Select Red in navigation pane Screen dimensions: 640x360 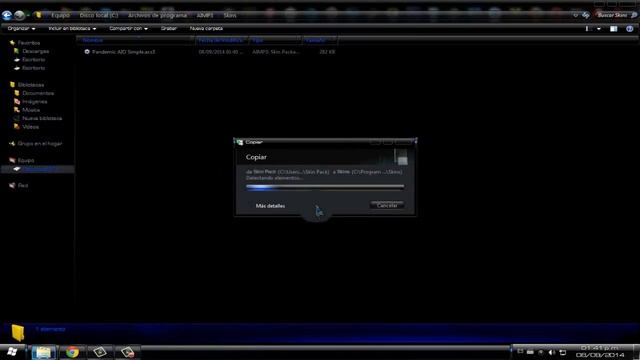[x=23, y=185]
